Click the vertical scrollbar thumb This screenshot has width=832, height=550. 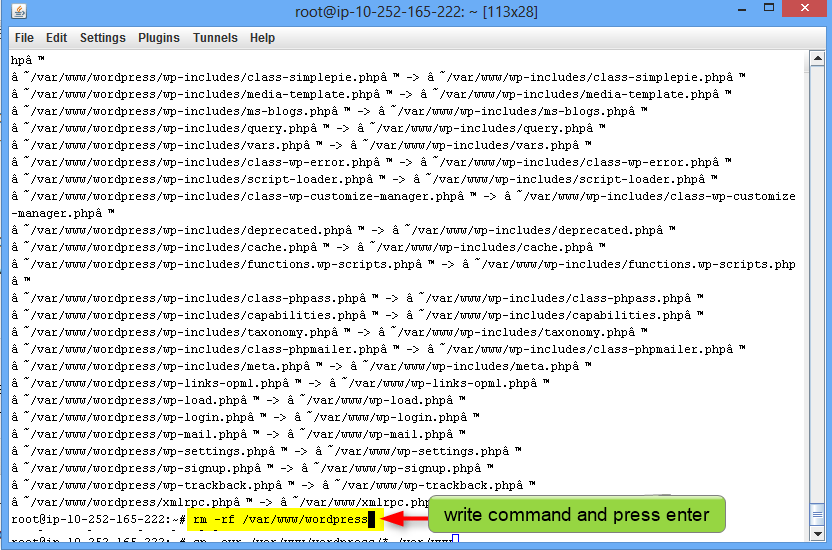(x=817, y=514)
